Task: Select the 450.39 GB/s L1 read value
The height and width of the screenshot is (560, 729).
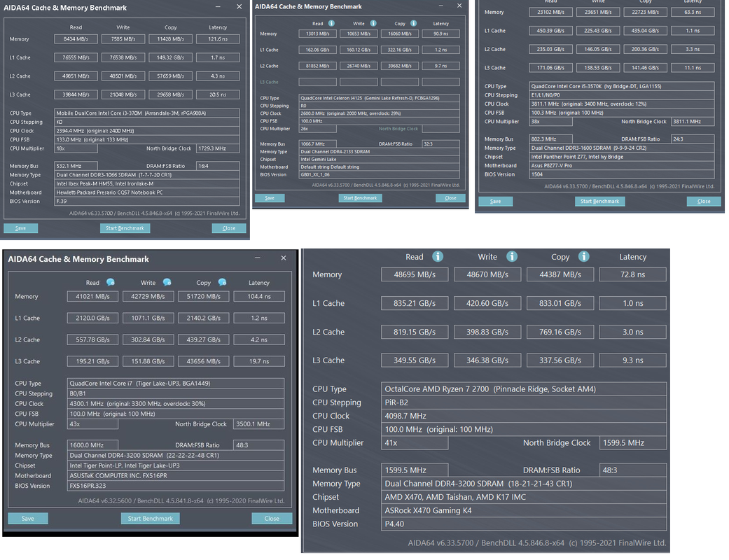Action: pyautogui.click(x=551, y=31)
